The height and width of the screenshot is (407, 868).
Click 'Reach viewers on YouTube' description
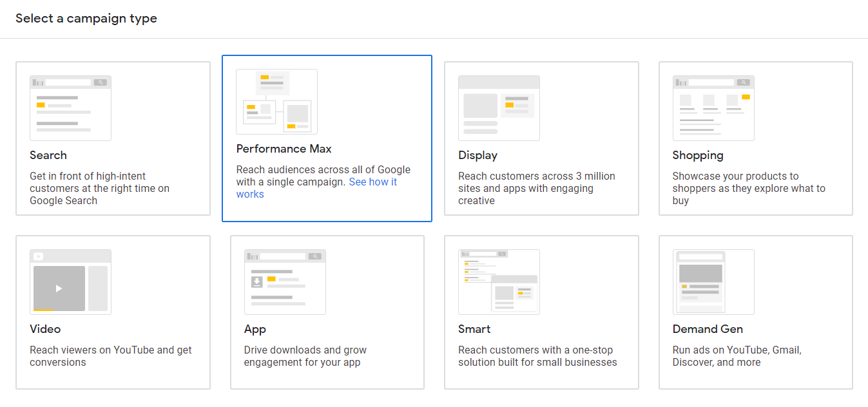pos(111,356)
